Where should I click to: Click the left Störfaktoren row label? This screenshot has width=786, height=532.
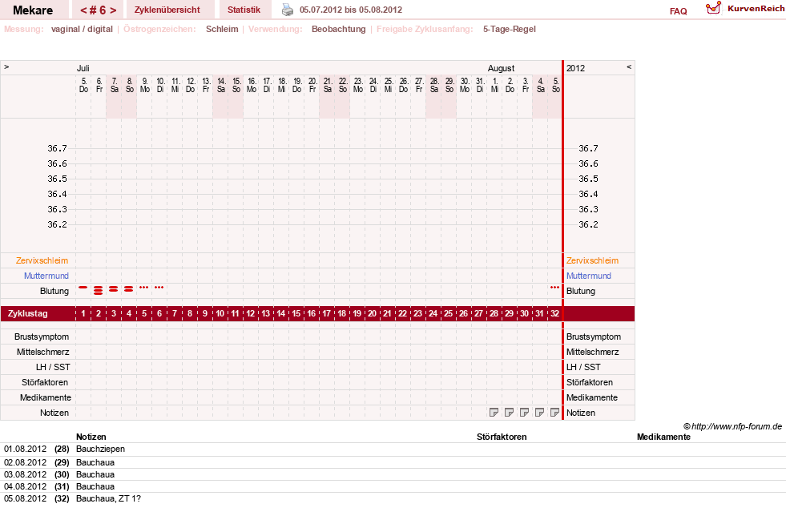pos(45,382)
